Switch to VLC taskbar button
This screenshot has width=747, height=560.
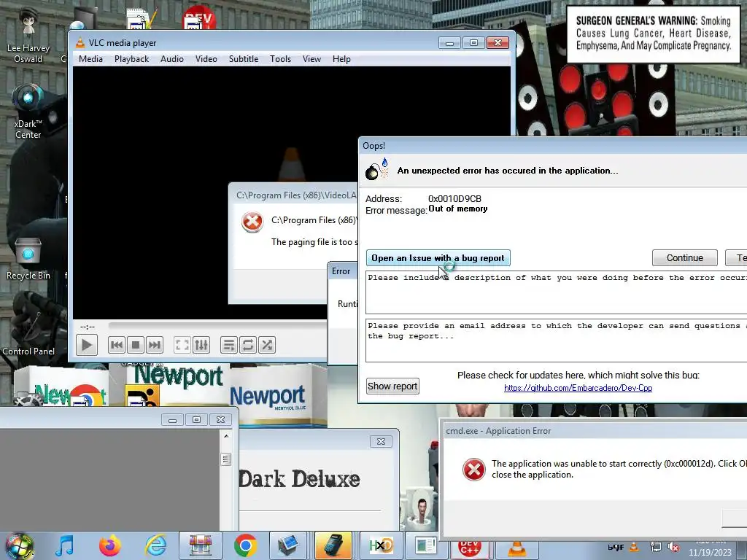tap(516, 548)
